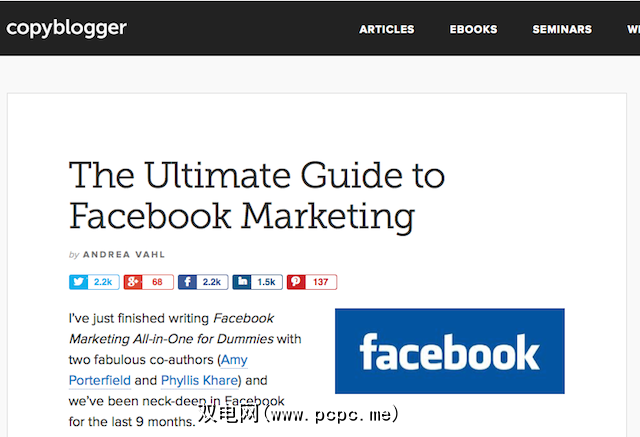Follow the Porterfield link
The height and width of the screenshot is (437, 640).
click(100, 380)
